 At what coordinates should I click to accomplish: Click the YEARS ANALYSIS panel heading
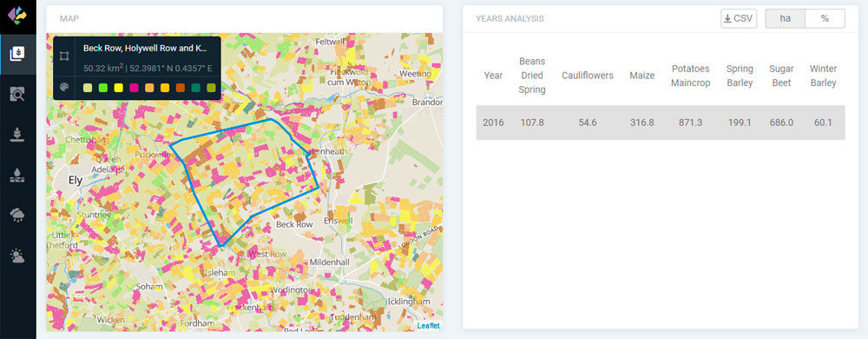coord(510,18)
